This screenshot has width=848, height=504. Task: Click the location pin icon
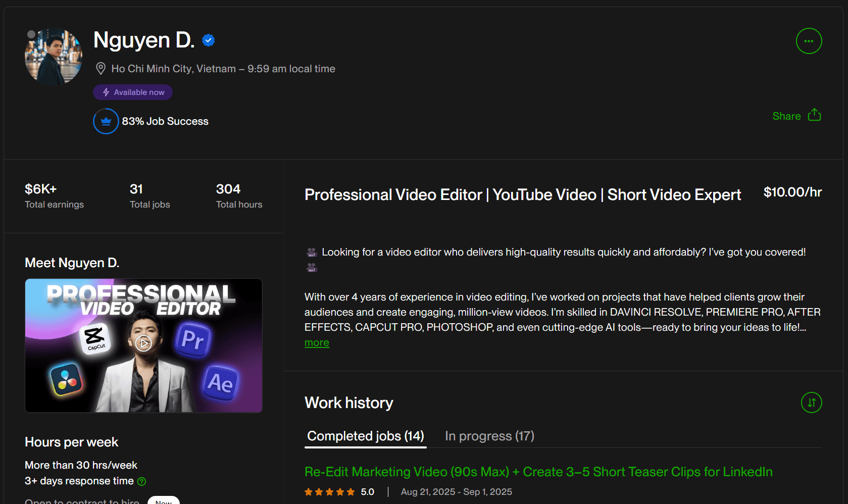pyautogui.click(x=101, y=69)
